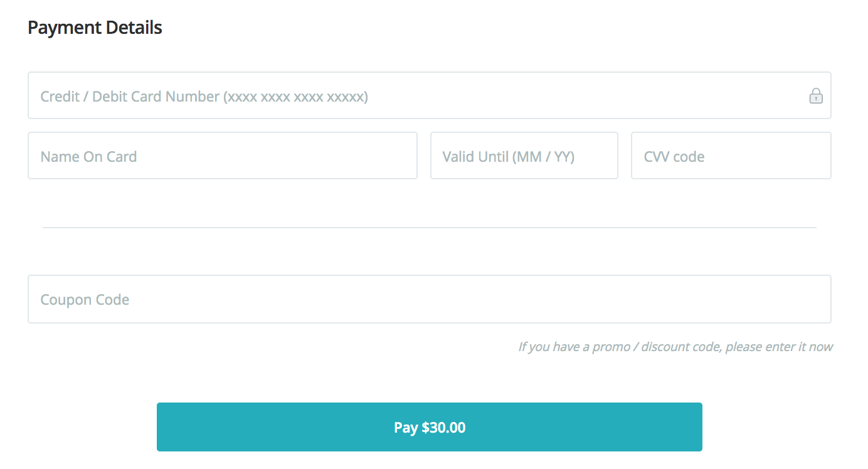Select the Valid Until (MM / YY) field

(524, 155)
